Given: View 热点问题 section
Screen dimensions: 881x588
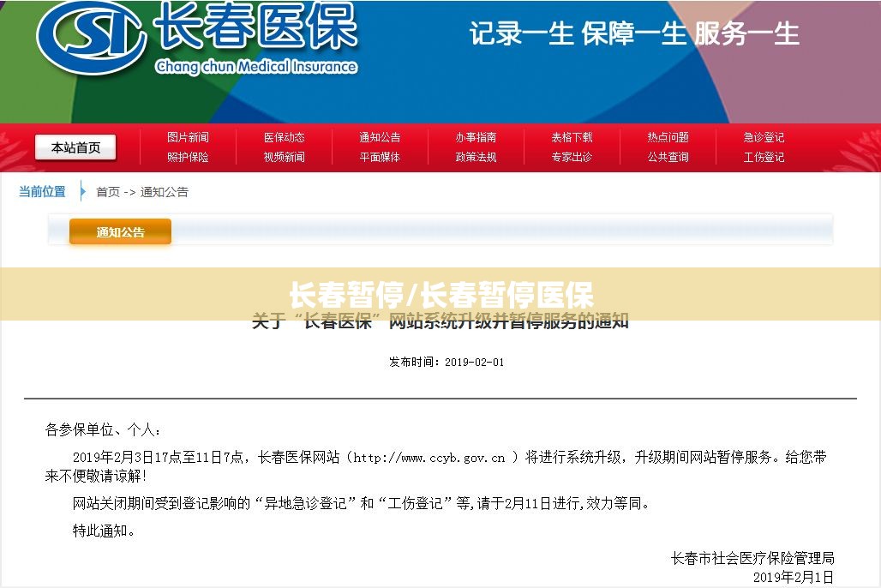Looking at the screenshot, I should pos(668,137).
